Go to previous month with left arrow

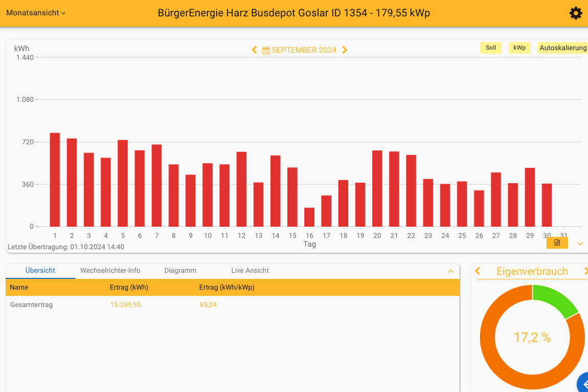(x=254, y=50)
